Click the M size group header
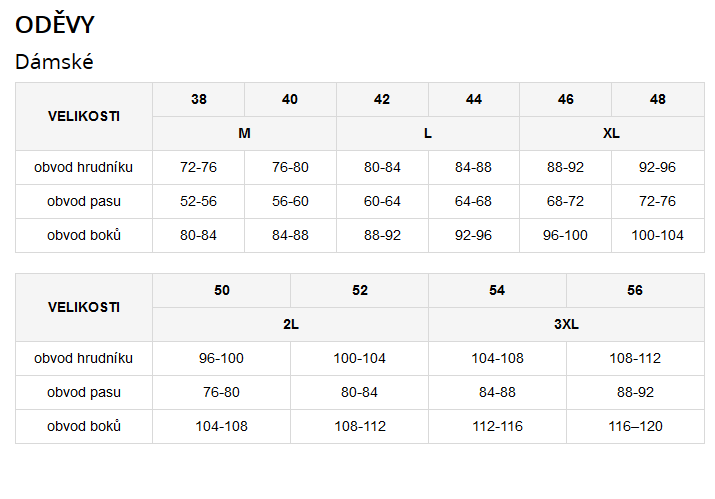715x499 pixels. (x=244, y=133)
